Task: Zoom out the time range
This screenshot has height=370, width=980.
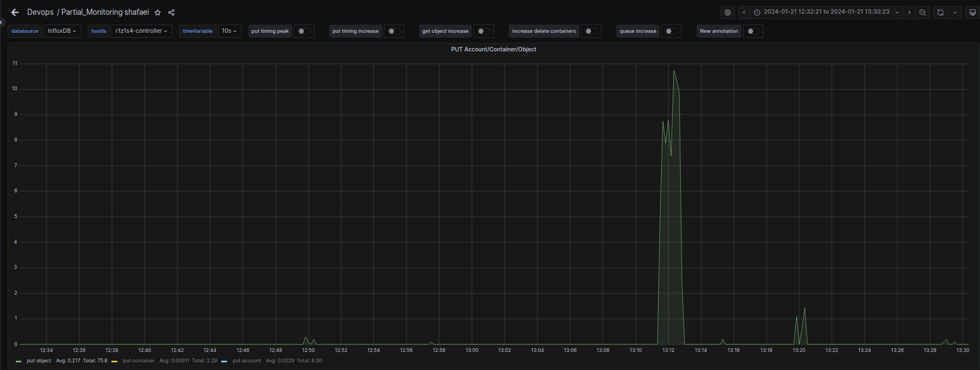Action: [x=923, y=12]
